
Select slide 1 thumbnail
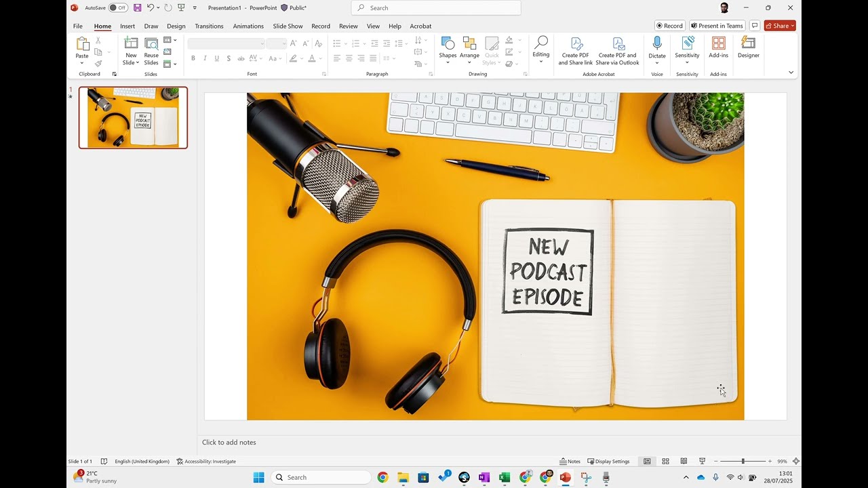(133, 117)
